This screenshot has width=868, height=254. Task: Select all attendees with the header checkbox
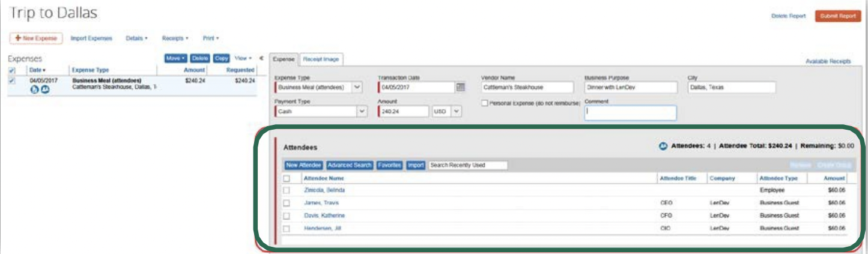click(x=287, y=178)
